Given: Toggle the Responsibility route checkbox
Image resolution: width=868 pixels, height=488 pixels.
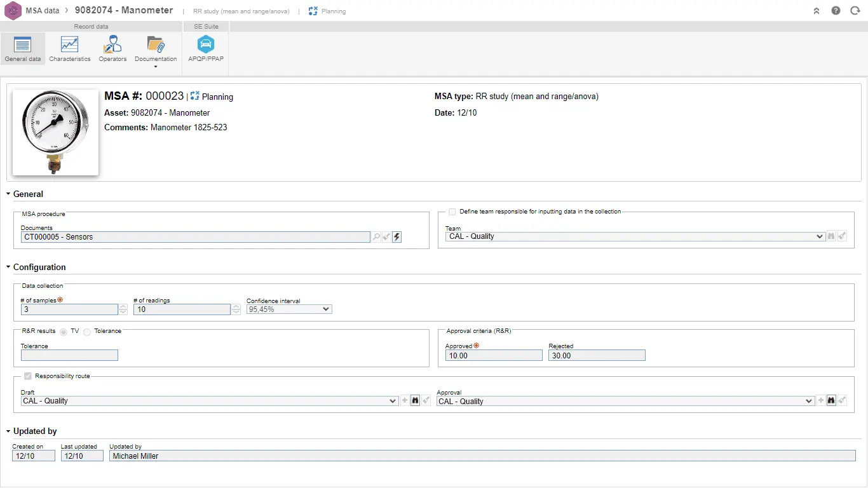Looking at the screenshot, I should [x=28, y=376].
